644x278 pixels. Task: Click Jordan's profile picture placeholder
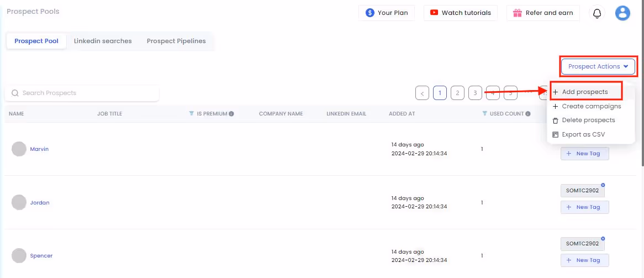[x=19, y=202]
